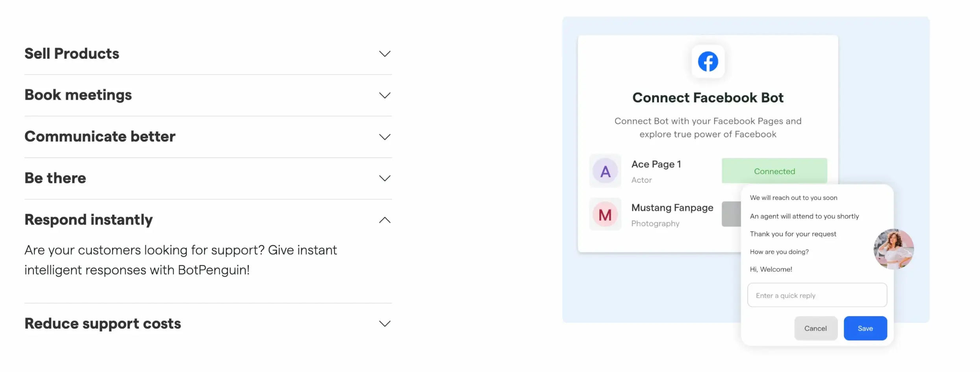Viewport: 980px width, 372px height.
Task: Click the gray button beside Mustang Fanpage
Action: (732, 214)
